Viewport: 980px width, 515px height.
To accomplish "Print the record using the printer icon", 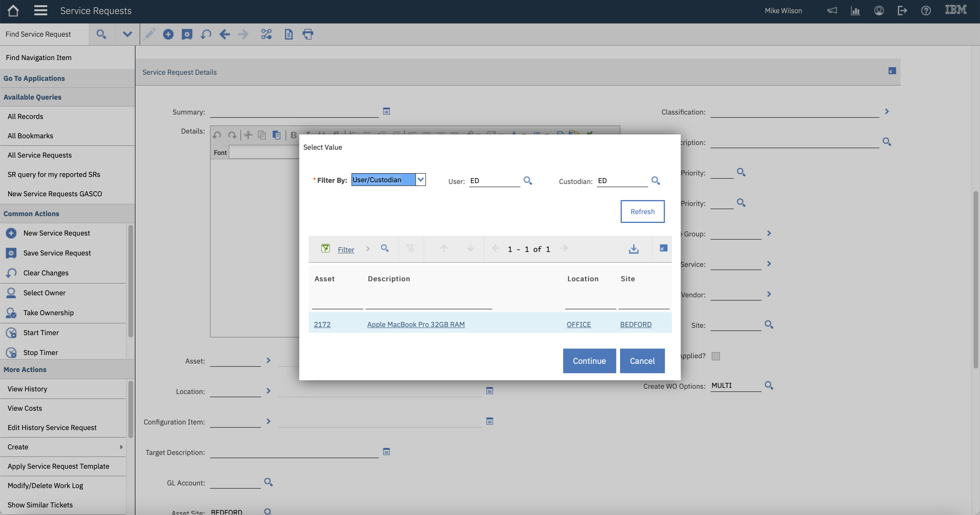I will click(x=308, y=34).
